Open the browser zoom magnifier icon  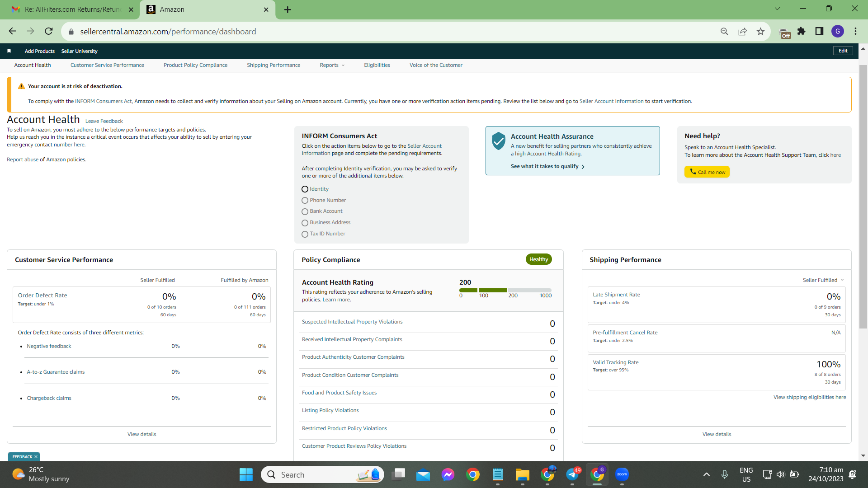point(724,31)
